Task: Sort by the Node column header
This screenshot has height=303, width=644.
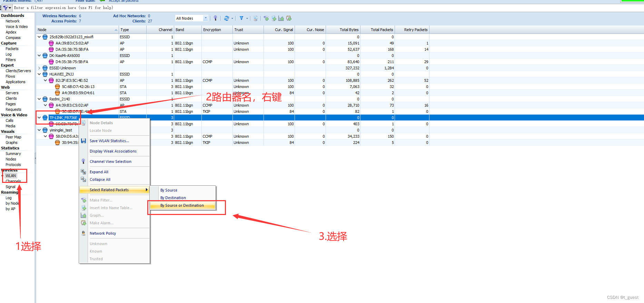Action: pyautogui.click(x=77, y=30)
